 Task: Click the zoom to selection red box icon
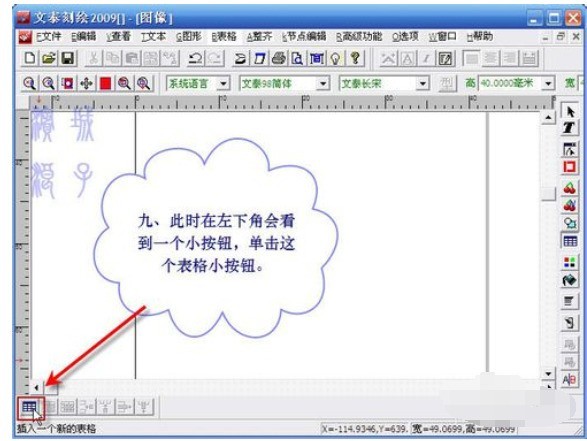click(67, 83)
